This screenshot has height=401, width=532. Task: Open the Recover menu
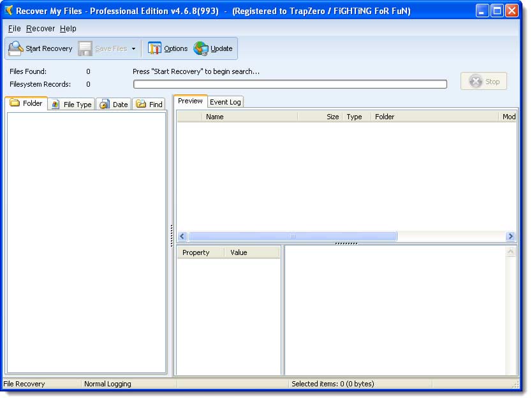coord(40,29)
